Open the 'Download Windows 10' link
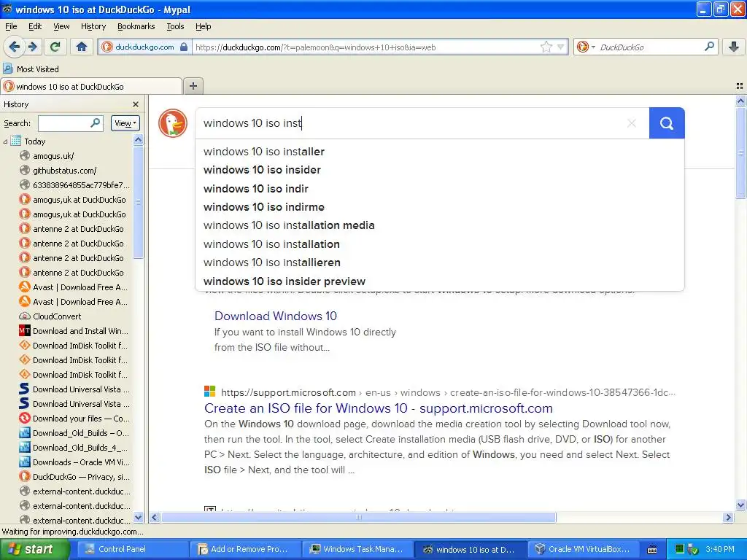 tap(275, 316)
